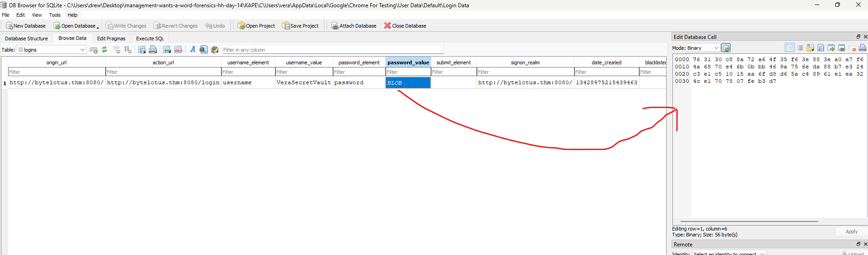Open the Table dropdown showing logins
868x255 pixels.
point(51,50)
